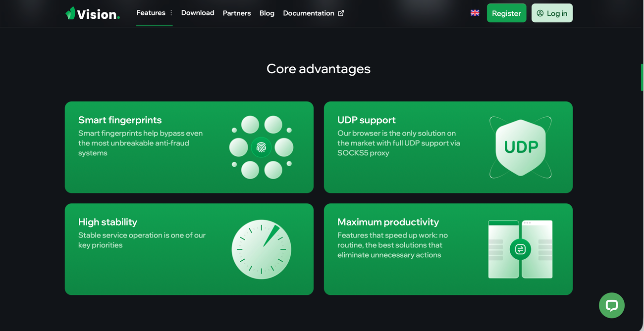Click the Log in button
Screen dimensions: 644x331
552,13
